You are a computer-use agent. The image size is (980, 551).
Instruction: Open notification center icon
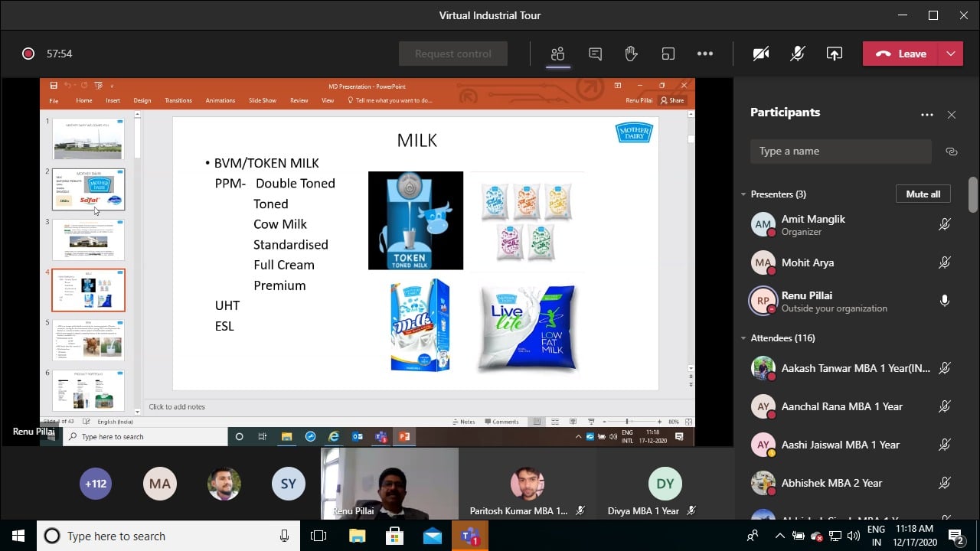coord(956,536)
